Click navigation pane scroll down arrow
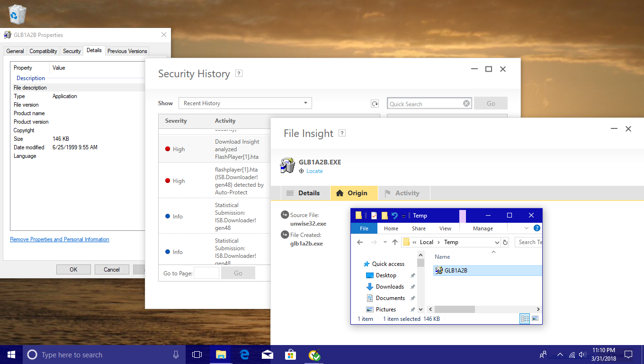This screenshot has width=644, height=364. pyautogui.click(x=420, y=309)
